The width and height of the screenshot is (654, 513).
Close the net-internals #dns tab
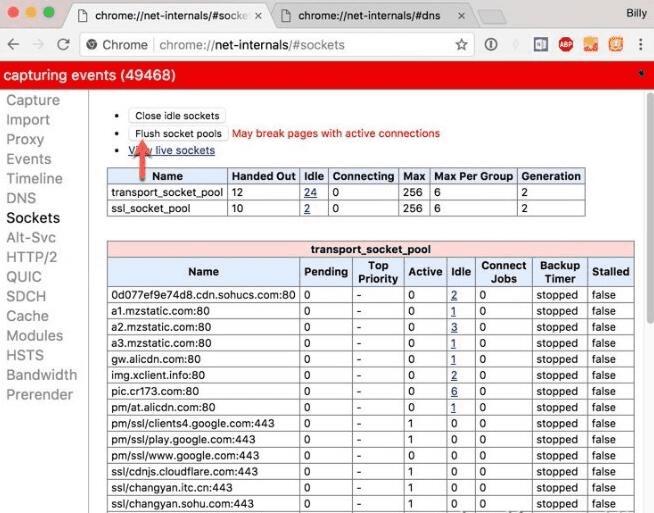[461, 16]
